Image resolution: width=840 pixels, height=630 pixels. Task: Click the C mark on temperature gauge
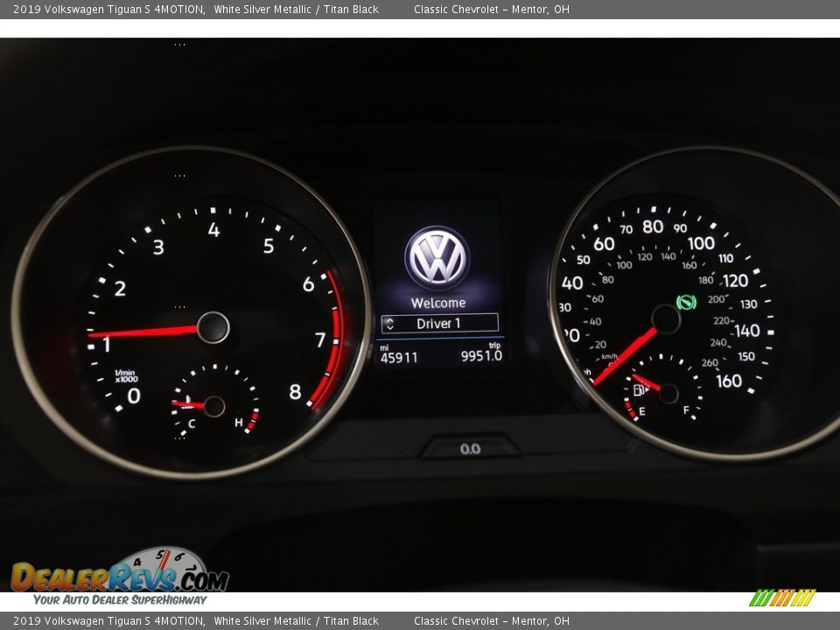pyautogui.click(x=192, y=423)
